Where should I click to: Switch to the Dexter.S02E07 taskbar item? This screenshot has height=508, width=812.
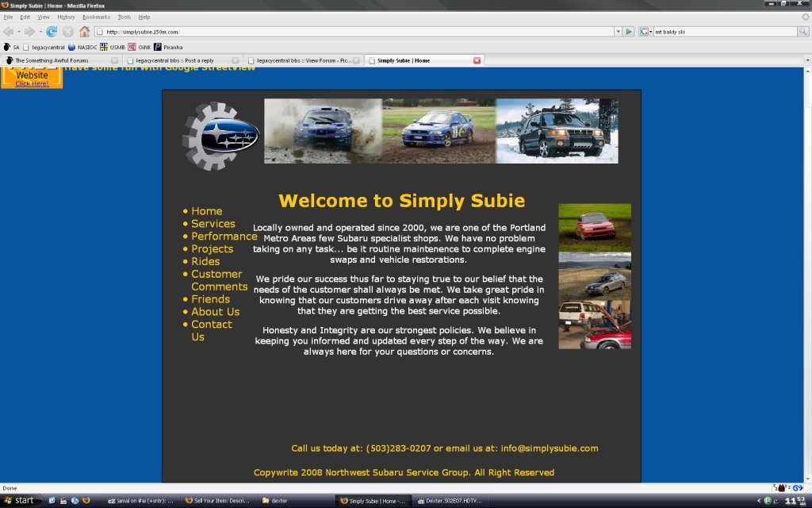450,501
